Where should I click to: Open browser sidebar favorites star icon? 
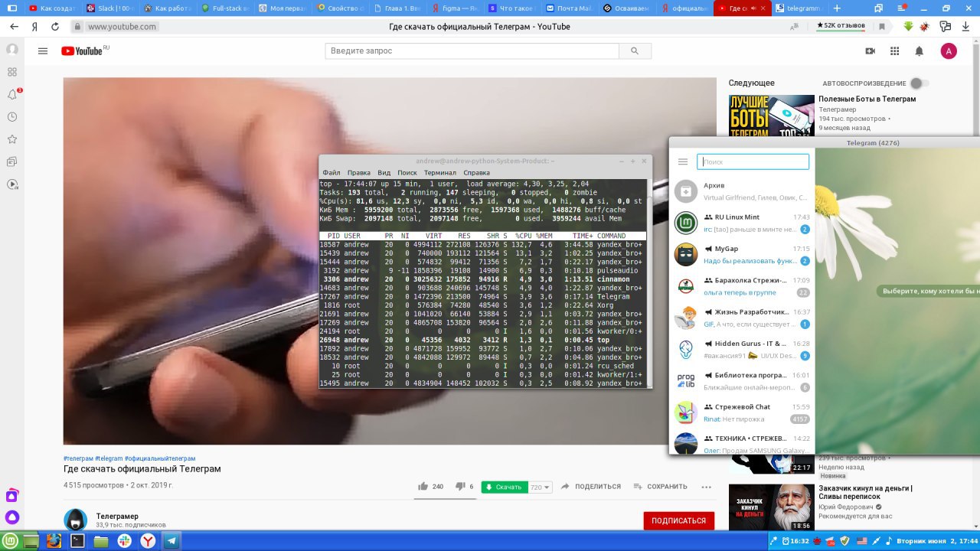[12, 139]
